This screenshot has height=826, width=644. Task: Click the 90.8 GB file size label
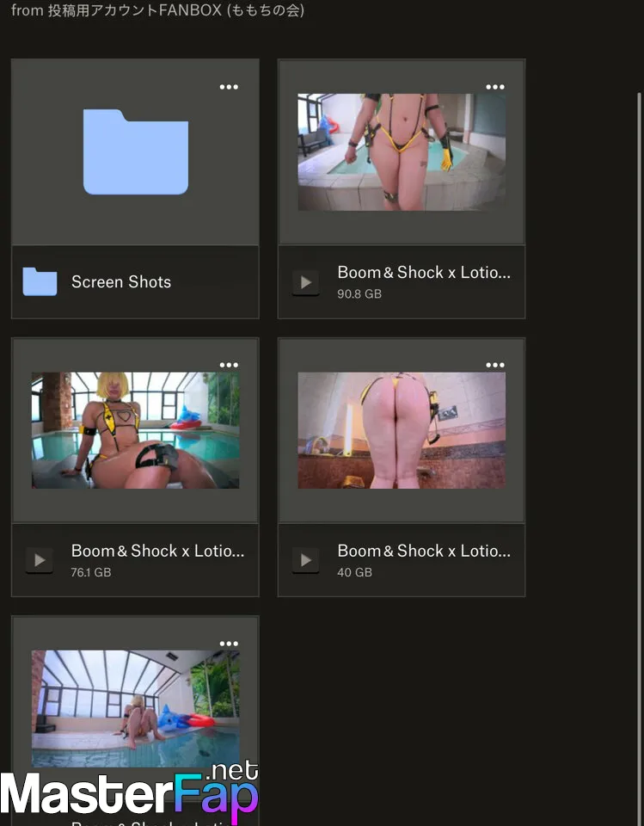pyautogui.click(x=359, y=294)
